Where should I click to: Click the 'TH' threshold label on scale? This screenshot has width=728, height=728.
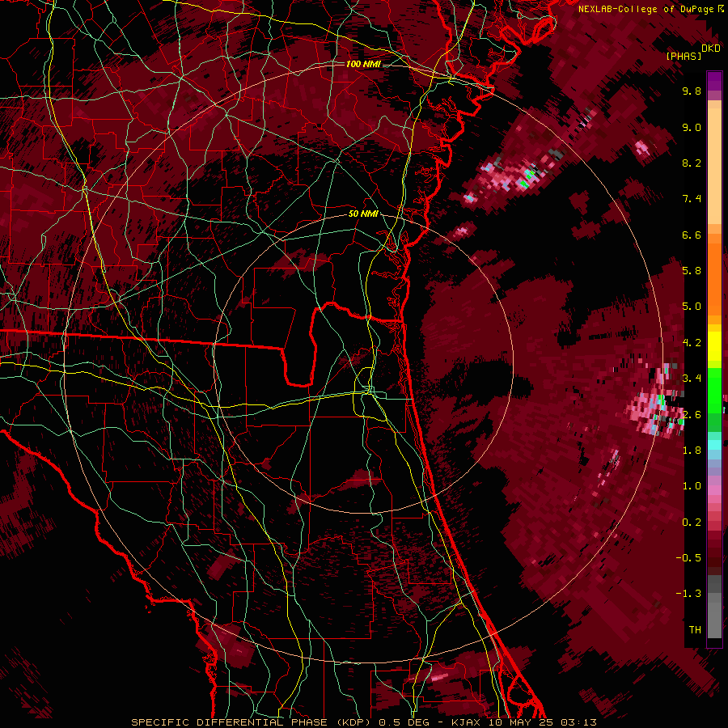[x=695, y=630]
